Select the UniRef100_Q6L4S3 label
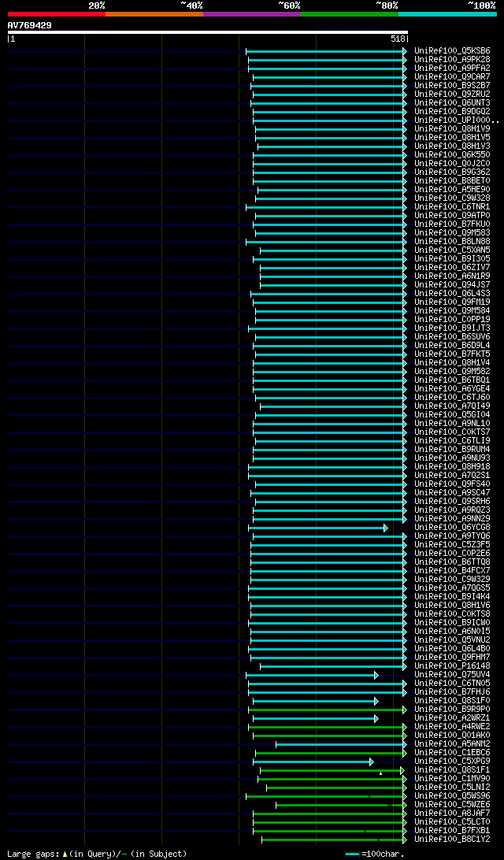 pyautogui.click(x=453, y=294)
